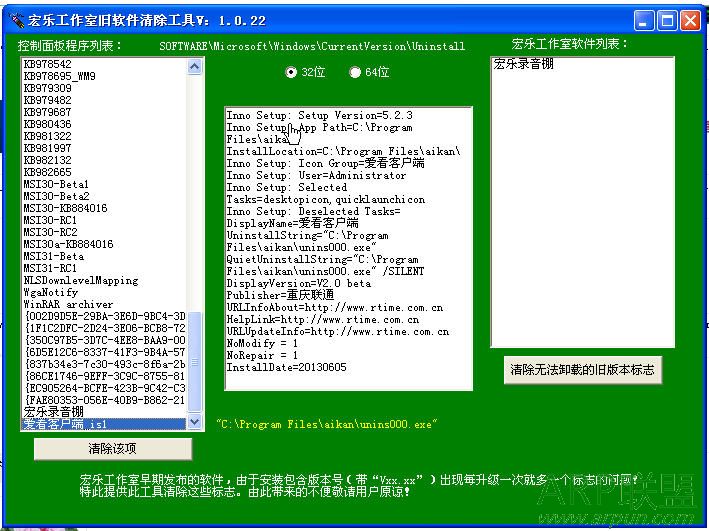The height and width of the screenshot is (531, 709).
Task: Maximize the 宏乐工作室旧软件清除工具 window
Action: tap(667, 20)
